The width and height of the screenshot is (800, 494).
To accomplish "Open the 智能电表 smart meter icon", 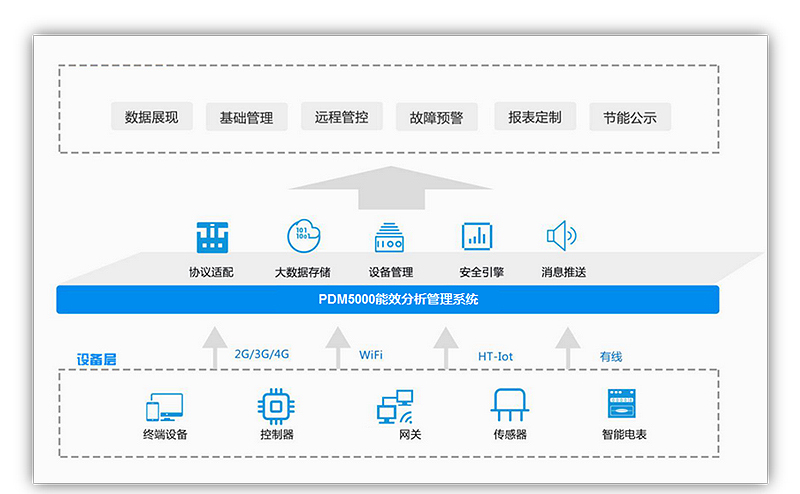I will [624, 405].
